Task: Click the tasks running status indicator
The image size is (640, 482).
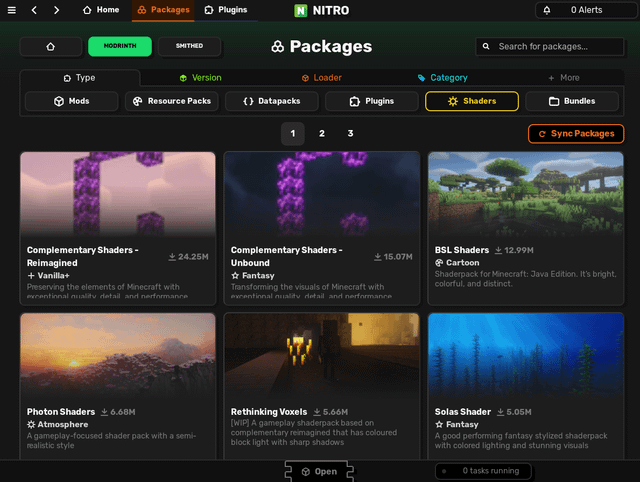Action: point(483,471)
